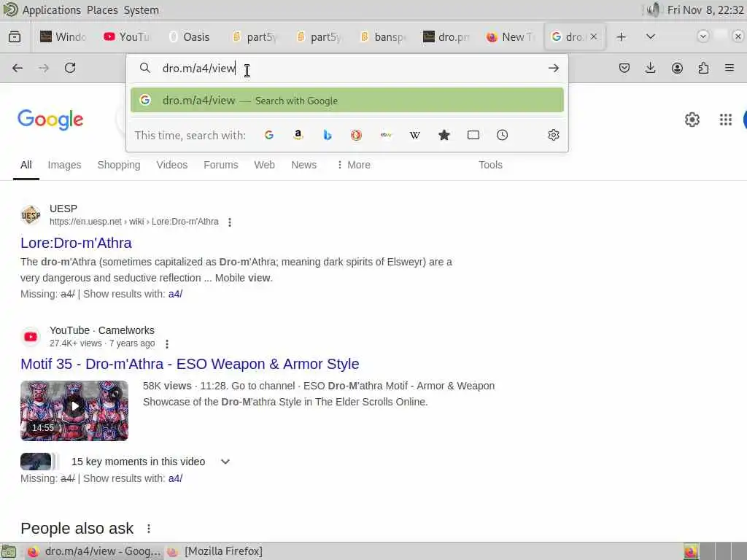Click the Google logo

coord(50,120)
